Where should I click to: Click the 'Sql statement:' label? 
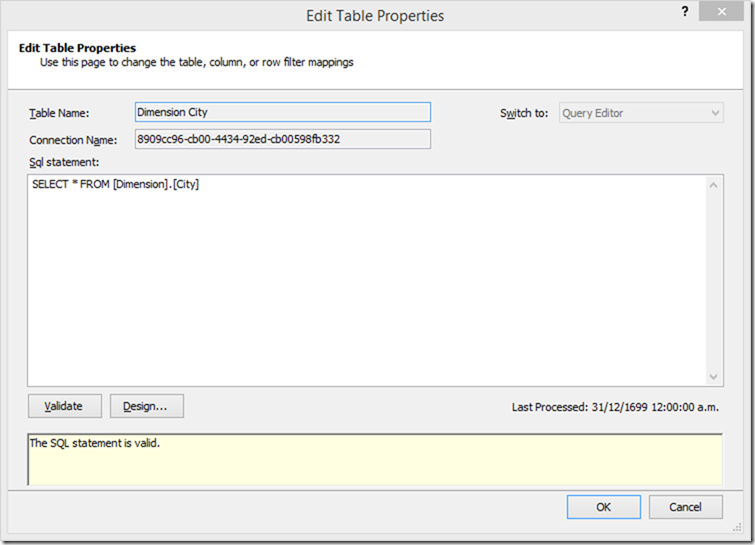[64, 162]
